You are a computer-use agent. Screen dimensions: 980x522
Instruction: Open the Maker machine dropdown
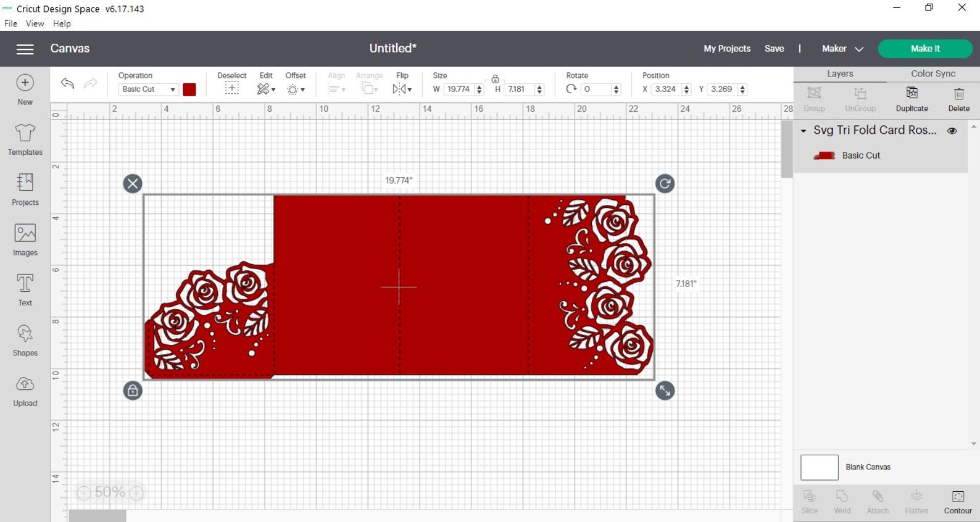point(842,49)
